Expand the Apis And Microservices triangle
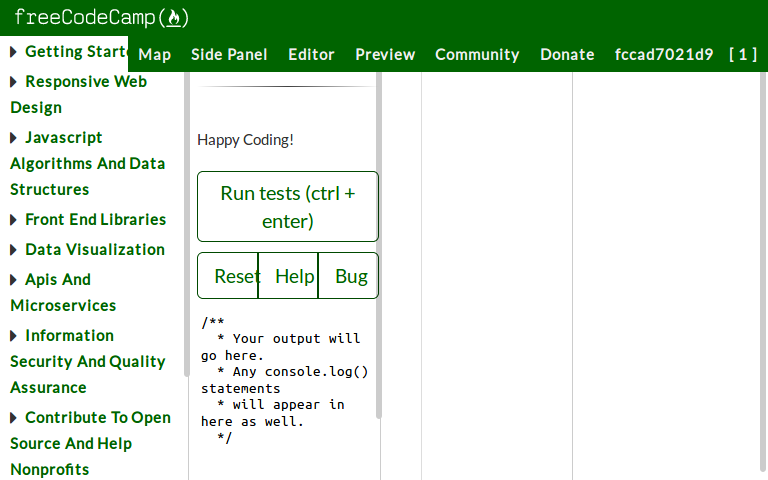768x480 pixels. 14,280
